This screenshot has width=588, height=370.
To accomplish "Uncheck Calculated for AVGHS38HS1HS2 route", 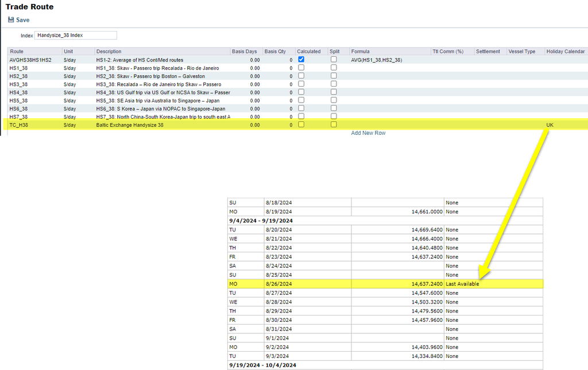I will (301, 59).
